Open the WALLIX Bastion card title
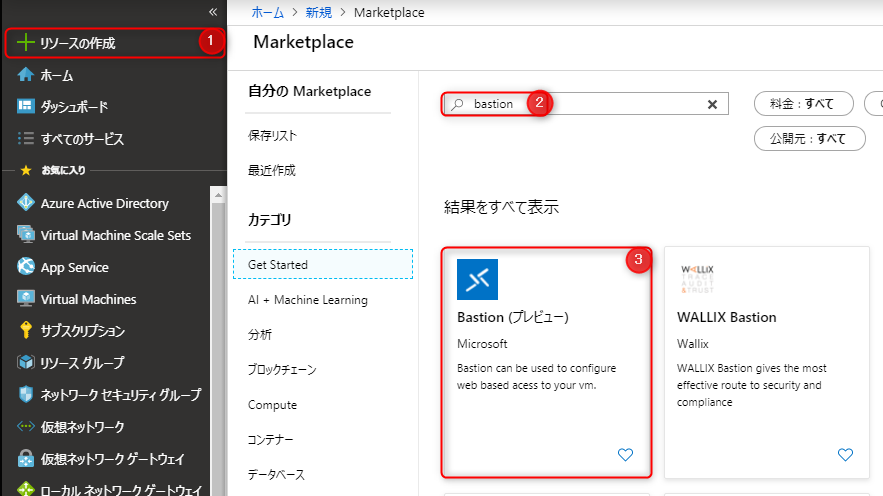 (x=726, y=318)
